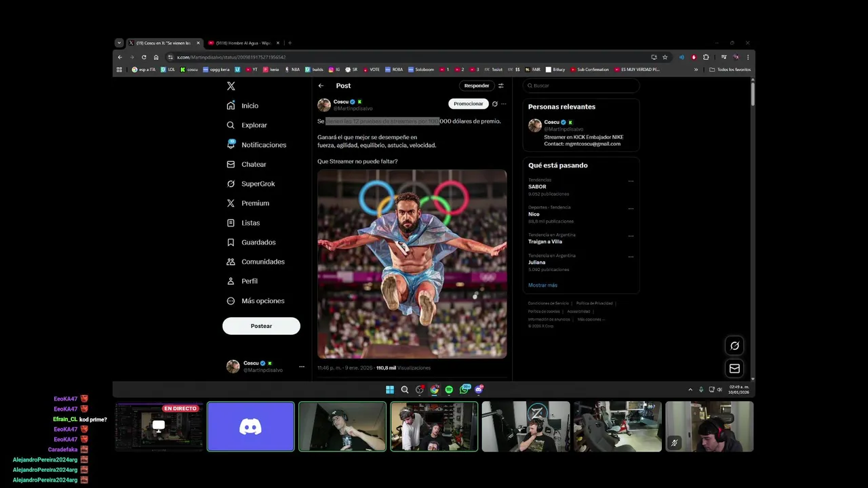Open the browser extensions puzzle icon
Viewport: 868px width, 488px height.
[706, 57]
